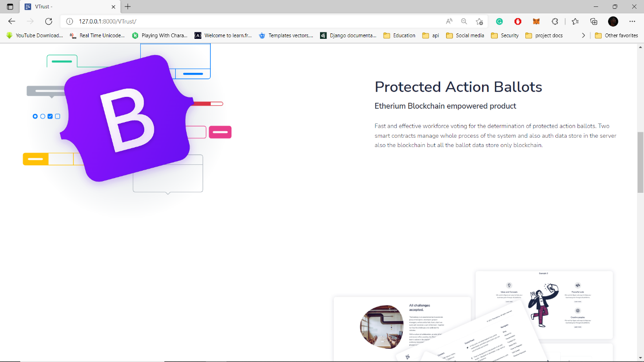Screen dimensions: 644x362
Task: Expand the Education bookmarks folder
Action: click(x=399, y=35)
